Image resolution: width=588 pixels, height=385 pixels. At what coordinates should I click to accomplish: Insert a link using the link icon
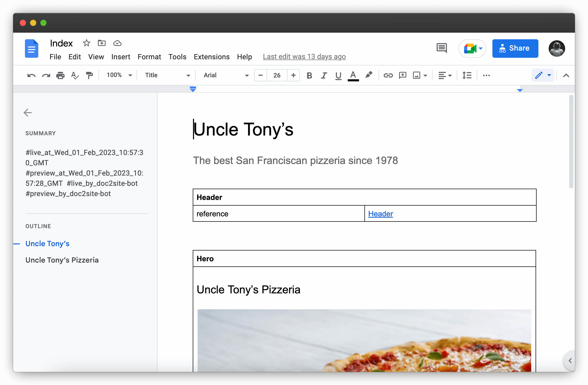point(388,75)
